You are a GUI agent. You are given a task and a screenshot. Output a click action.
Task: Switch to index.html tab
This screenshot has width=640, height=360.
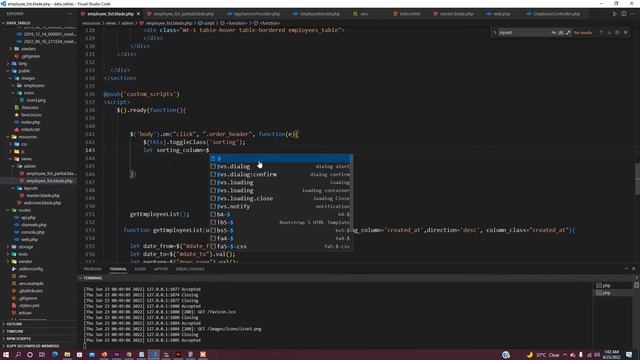tap(410, 13)
